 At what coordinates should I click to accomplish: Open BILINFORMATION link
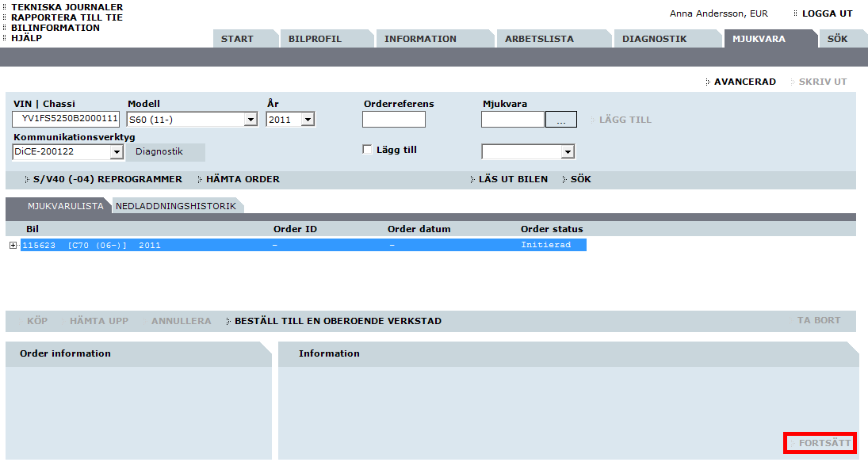click(55, 28)
